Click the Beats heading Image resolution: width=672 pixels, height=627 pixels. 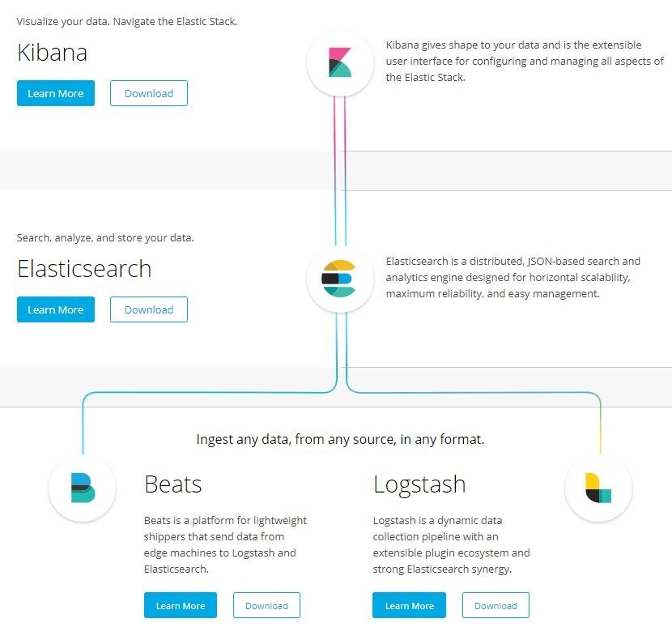173,484
